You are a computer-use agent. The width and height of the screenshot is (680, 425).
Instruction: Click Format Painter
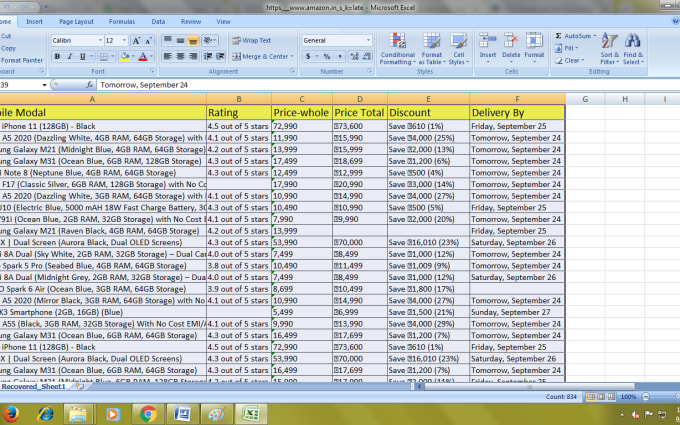click(x=21, y=60)
